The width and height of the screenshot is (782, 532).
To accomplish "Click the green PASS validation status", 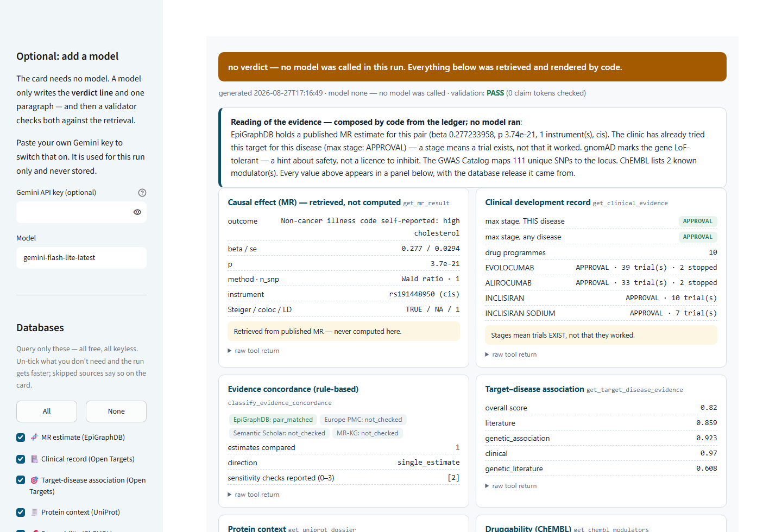I will pos(495,93).
